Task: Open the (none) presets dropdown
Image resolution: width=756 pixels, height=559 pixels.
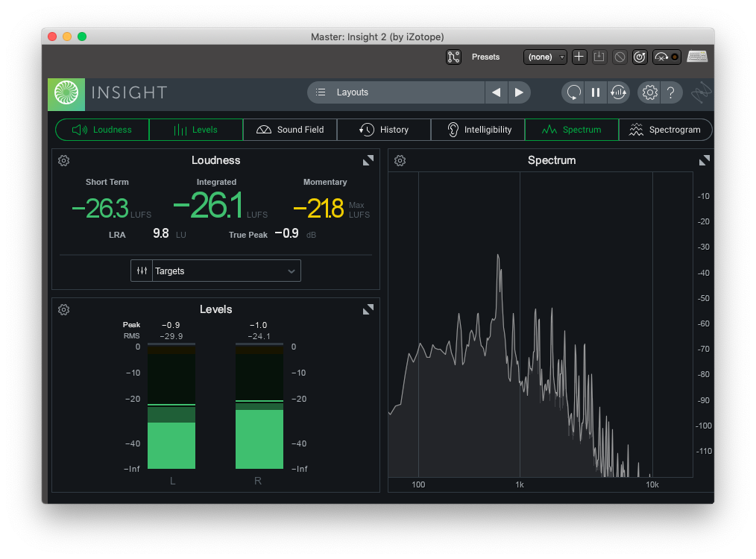Action: click(545, 57)
